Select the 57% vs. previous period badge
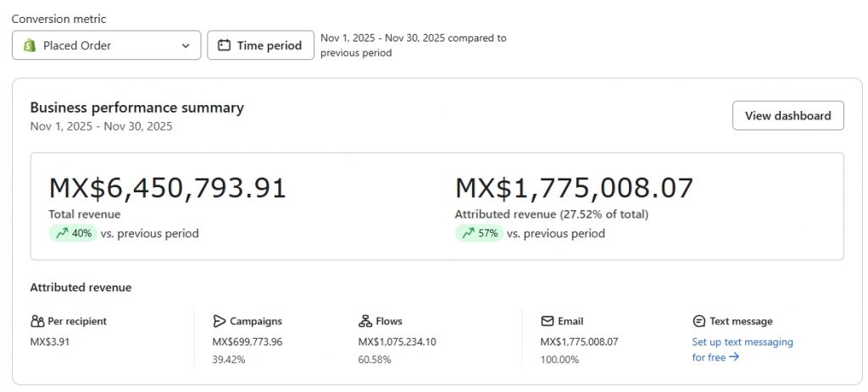868x392 pixels. tap(480, 234)
